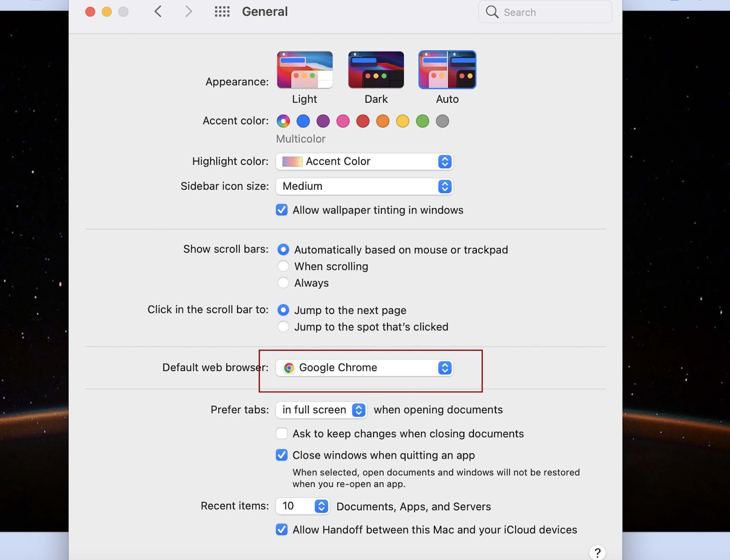
Task: Click the General window title
Action: [265, 11]
